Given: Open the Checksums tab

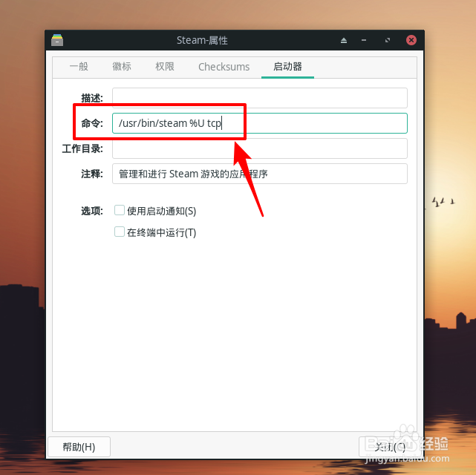Looking at the screenshot, I should pyautogui.click(x=224, y=67).
